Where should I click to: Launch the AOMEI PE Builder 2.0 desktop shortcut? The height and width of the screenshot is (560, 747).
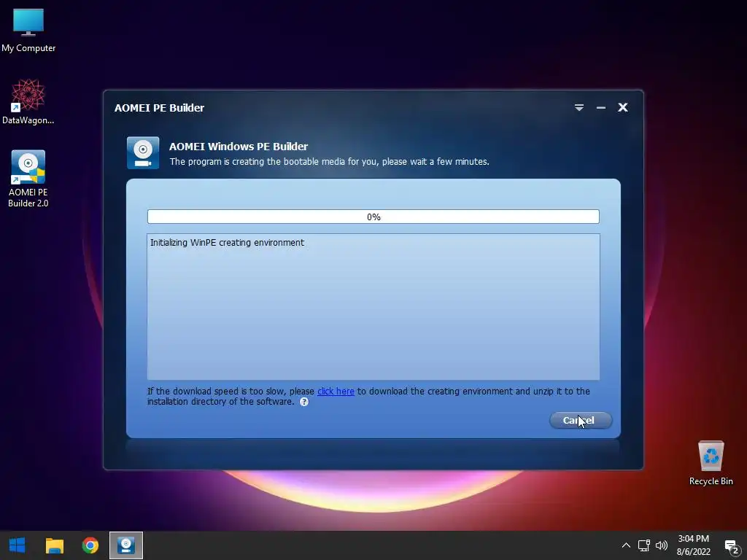pyautogui.click(x=28, y=179)
